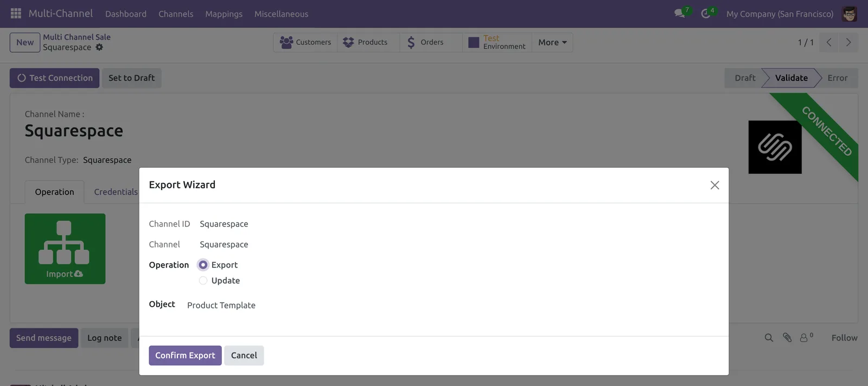Image resolution: width=868 pixels, height=386 pixels.
Task: Click Confirm Export button
Action: point(185,356)
